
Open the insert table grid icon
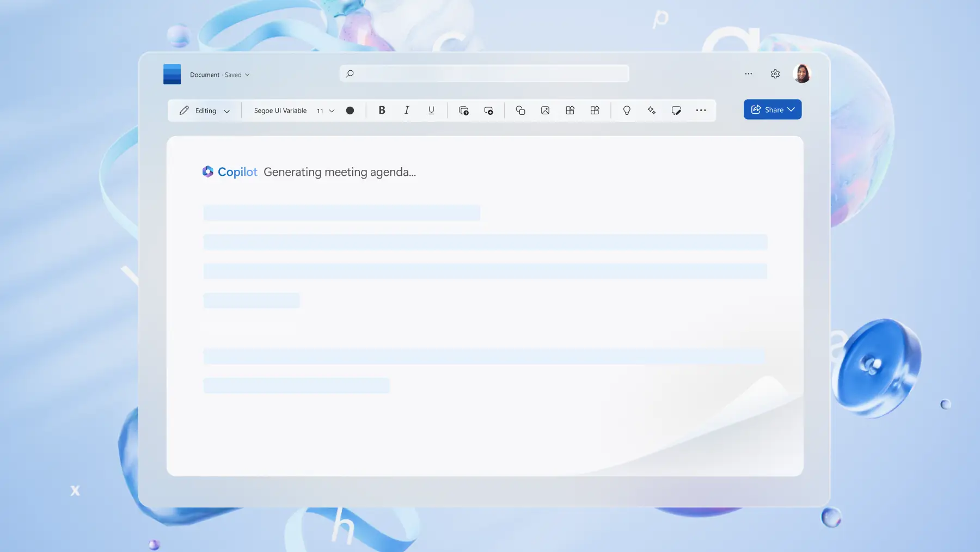click(570, 110)
